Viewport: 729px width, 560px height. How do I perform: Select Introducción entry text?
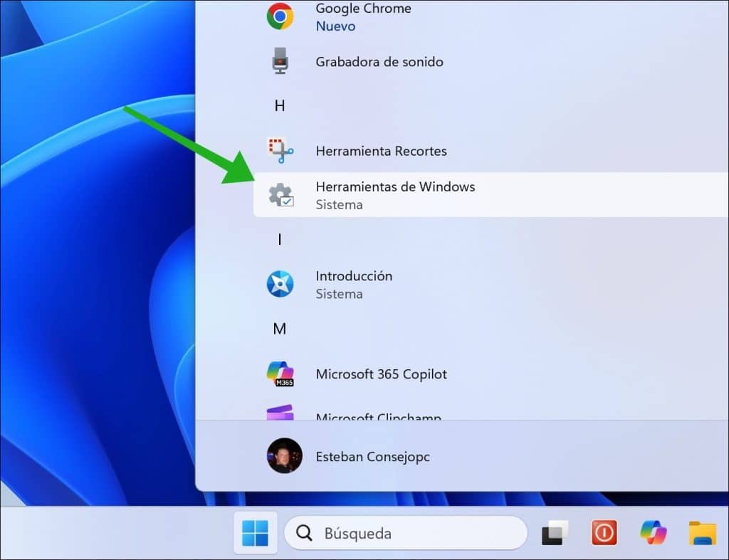coord(354,276)
